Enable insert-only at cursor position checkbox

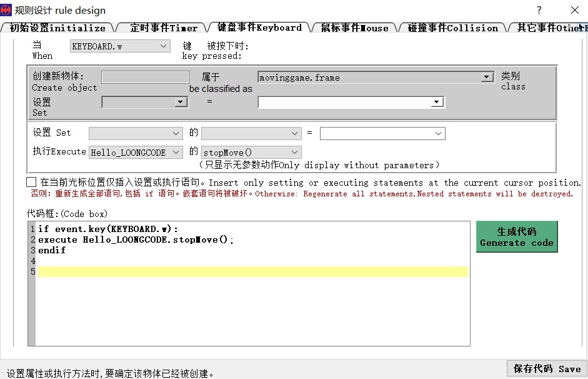coord(31,182)
